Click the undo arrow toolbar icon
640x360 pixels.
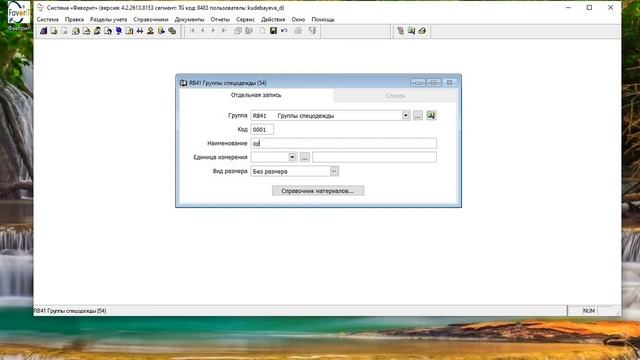click(x=284, y=31)
